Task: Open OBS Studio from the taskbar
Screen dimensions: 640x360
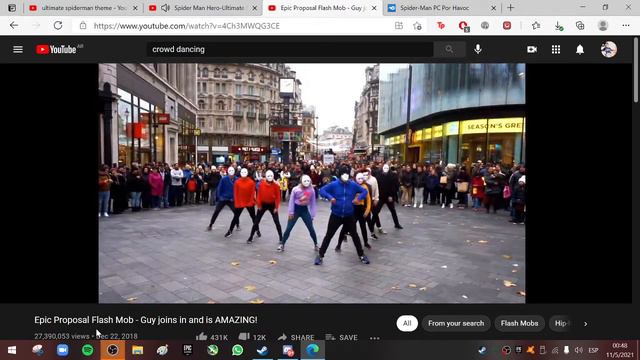Action: tap(113, 350)
